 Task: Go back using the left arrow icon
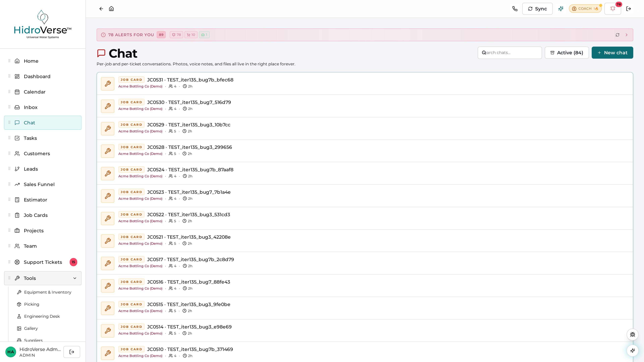101,9
